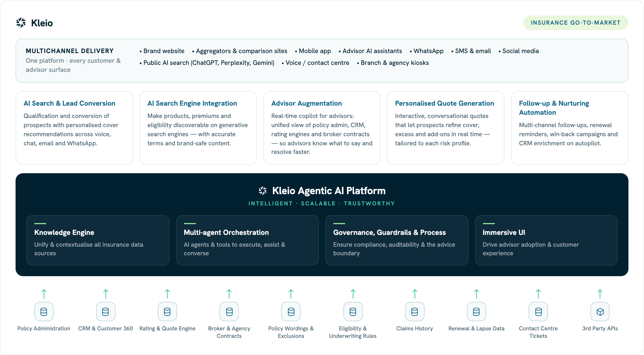The width and height of the screenshot is (644, 355).
Task: Select the WhatsApp channel item
Action: (427, 51)
